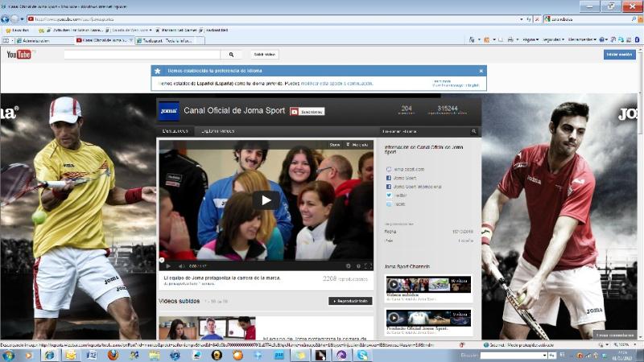Open the Explorar vídeos channel tab
644x362 pixels.
[x=217, y=131]
